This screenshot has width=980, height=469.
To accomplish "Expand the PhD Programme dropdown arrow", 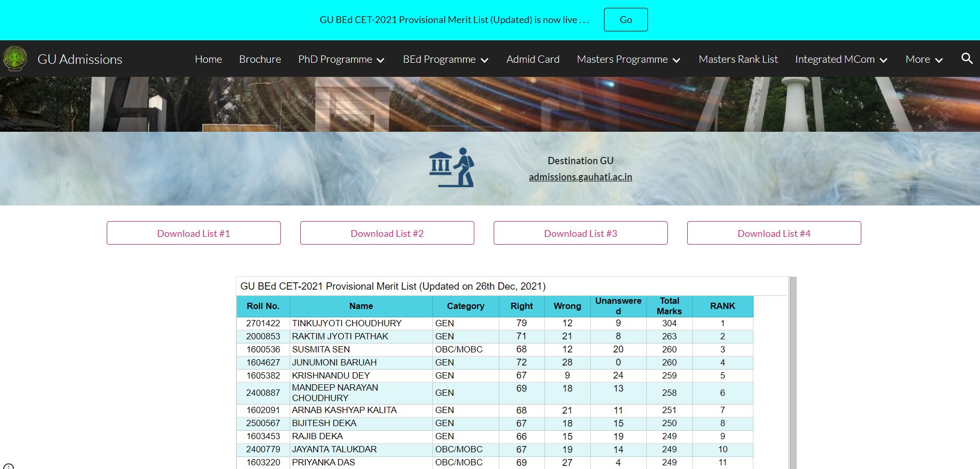I will pos(381,60).
